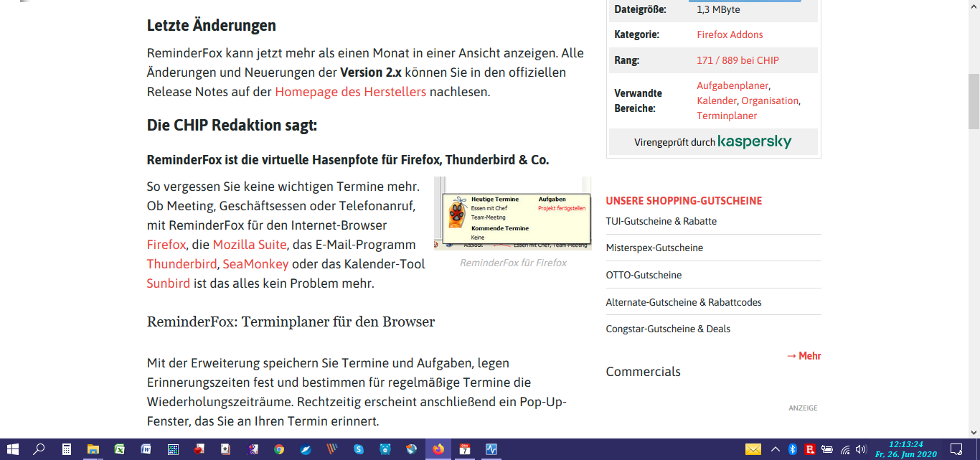Open the hearts card game icon
Image resolution: width=980 pixels, height=460 pixels.
pyautogui.click(x=199, y=449)
